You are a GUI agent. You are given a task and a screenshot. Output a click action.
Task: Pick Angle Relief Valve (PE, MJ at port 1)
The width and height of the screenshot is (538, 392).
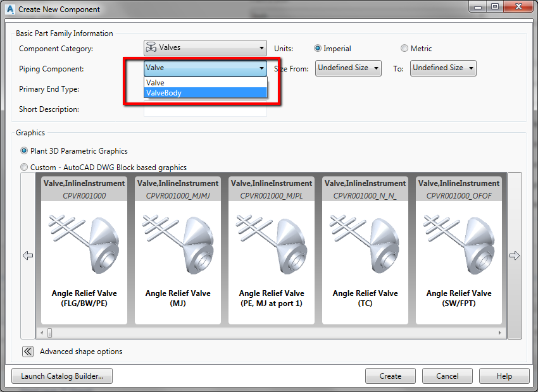(x=272, y=250)
